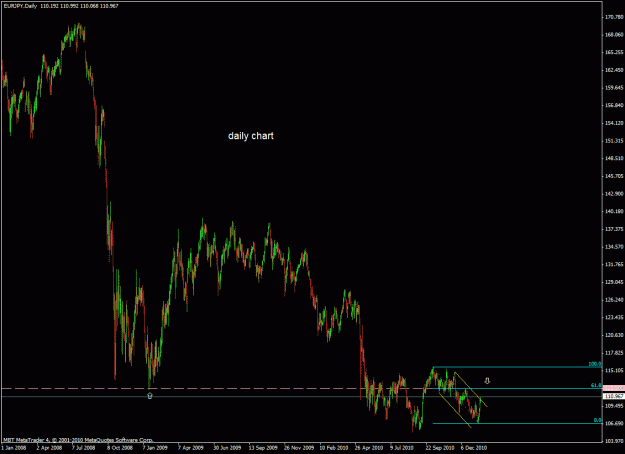
Task: Click the EURJPY,Daily title text
Action: [x=20, y=6]
